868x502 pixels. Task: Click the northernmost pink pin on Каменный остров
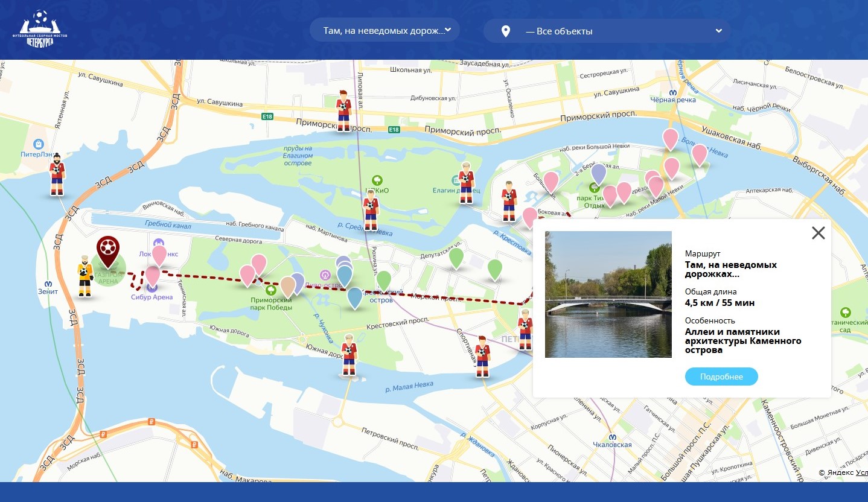[x=671, y=139]
